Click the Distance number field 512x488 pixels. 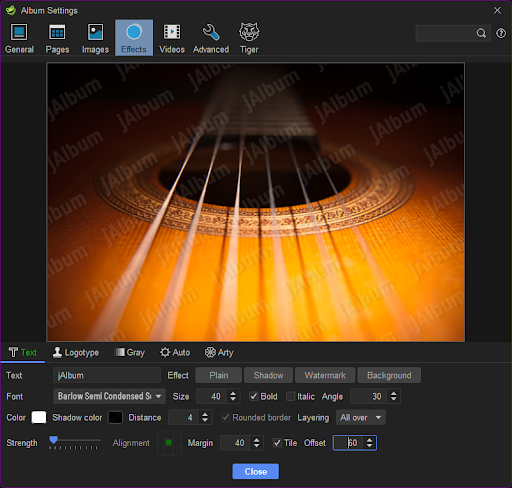(x=184, y=417)
